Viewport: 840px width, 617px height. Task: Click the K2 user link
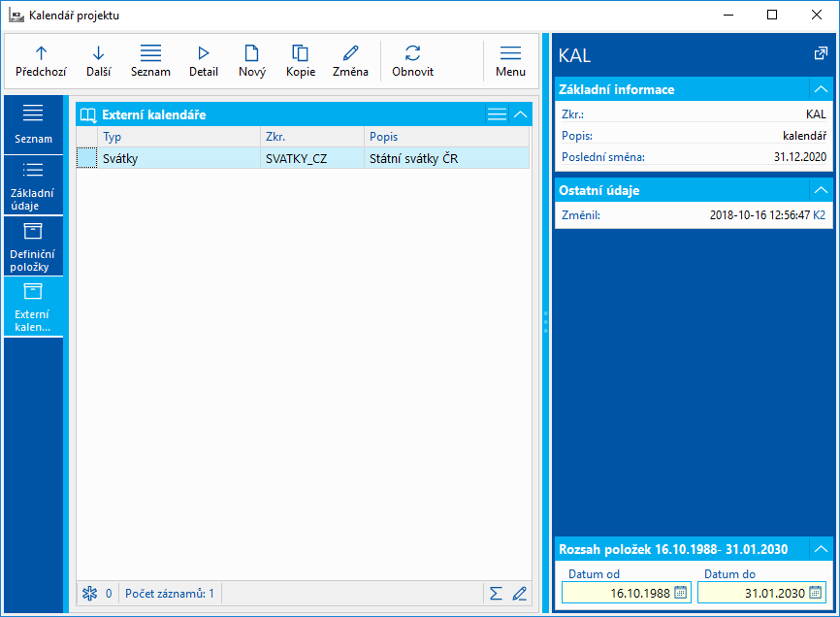819,215
